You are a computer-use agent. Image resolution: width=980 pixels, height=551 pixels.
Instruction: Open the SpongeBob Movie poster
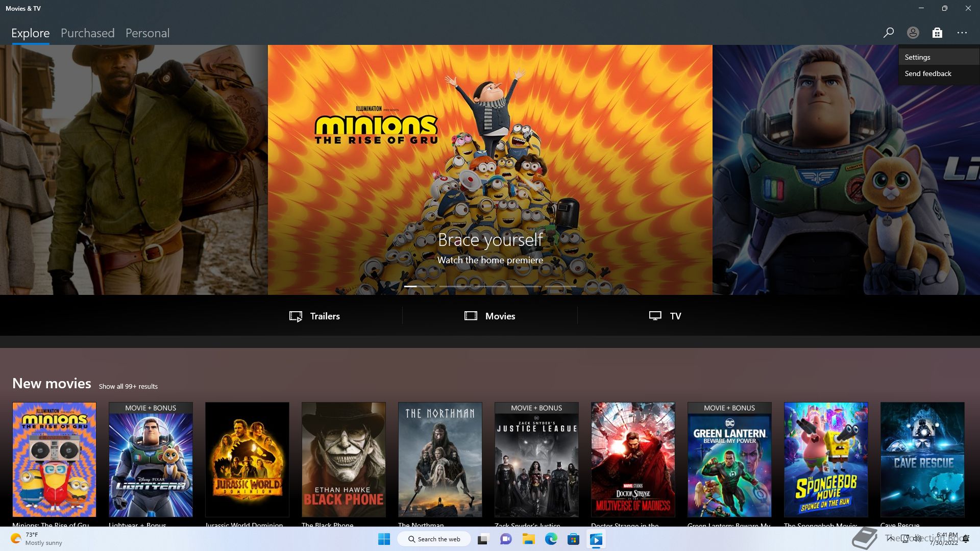826,460
